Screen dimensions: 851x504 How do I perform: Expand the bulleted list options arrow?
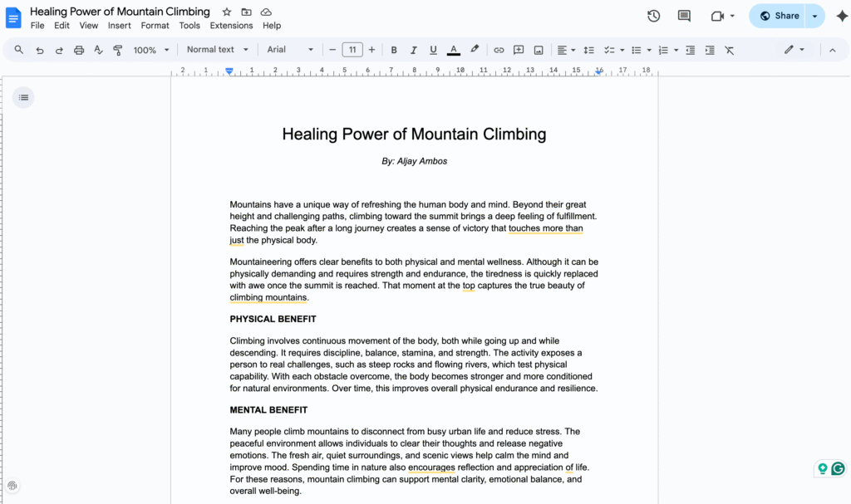[649, 50]
